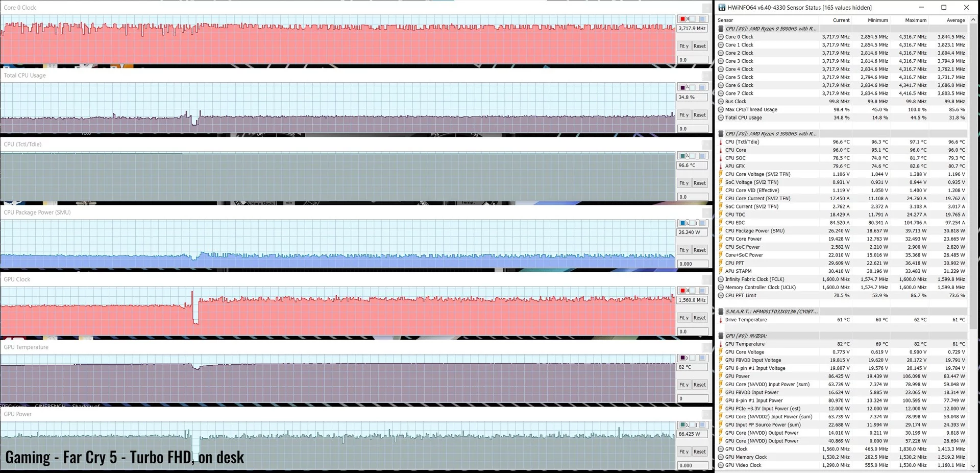The height and width of the screenshot is (473, 980).
Task: Click the 26.240 W value field in the CPU Package Power graph
Action: (692, 232)
